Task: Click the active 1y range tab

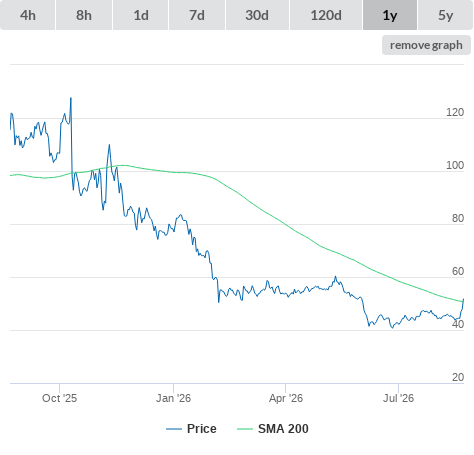Action: pos(390,15)
